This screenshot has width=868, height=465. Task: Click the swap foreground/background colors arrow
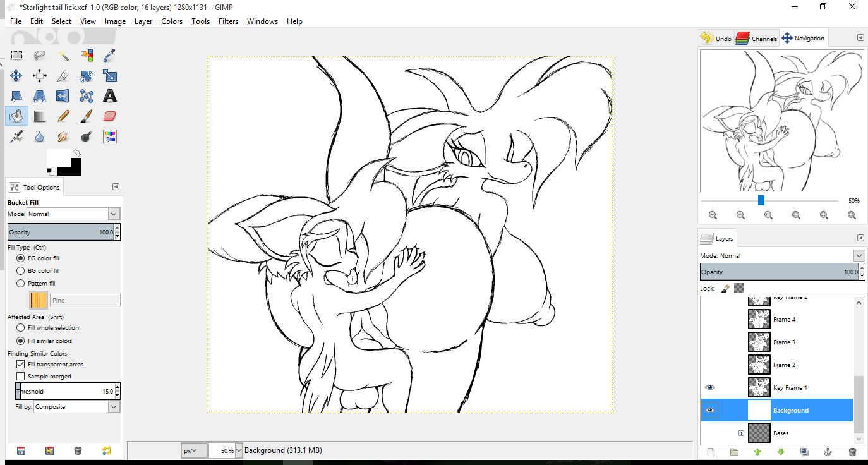pos(77,152)
